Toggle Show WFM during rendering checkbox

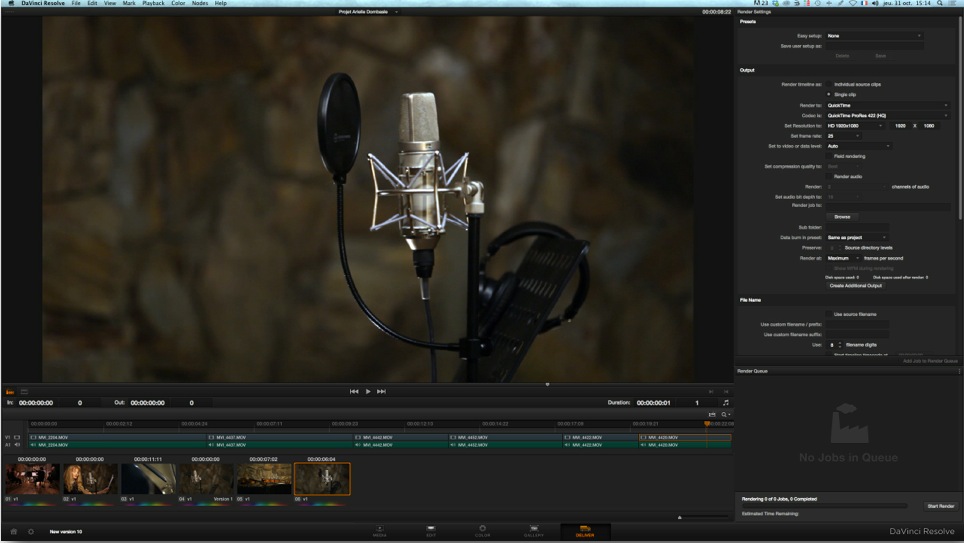coord(829,268)
